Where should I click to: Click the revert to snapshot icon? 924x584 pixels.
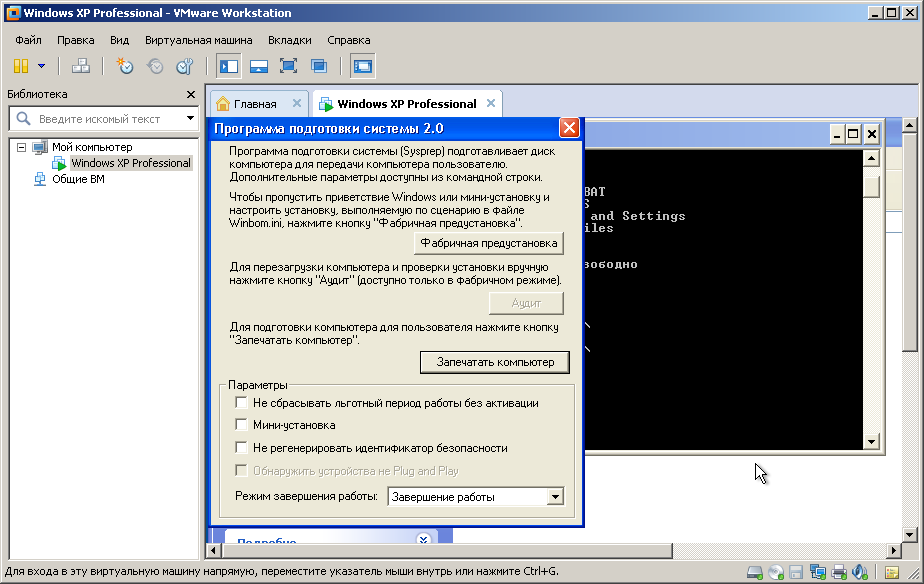coord(155,66)
